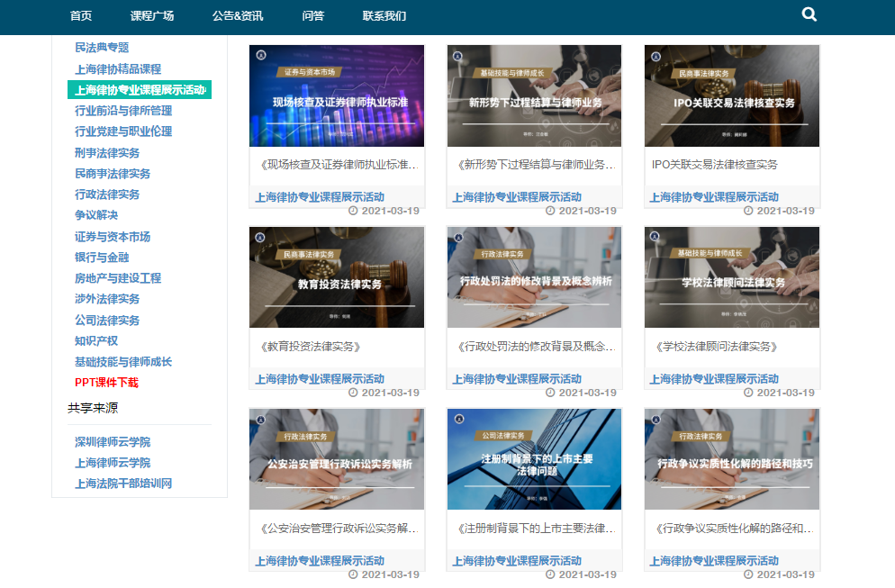This screenshot has height=588, width=895.
Task: Open the 首页 menu item
Action: tap(81, 16)
